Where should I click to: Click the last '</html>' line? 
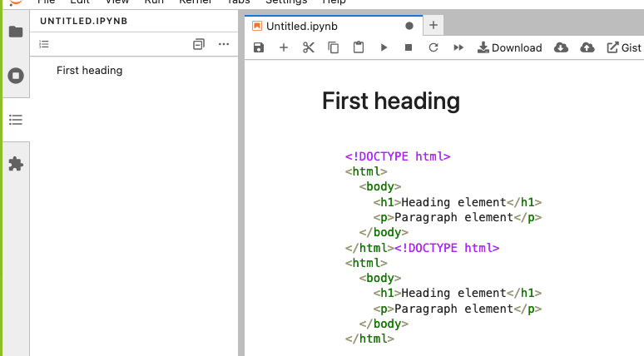click(369, 339)
